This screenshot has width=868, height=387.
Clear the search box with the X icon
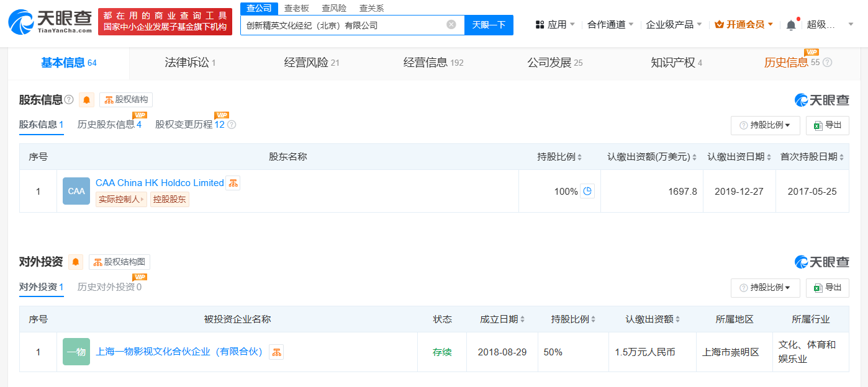click(451, 25)
